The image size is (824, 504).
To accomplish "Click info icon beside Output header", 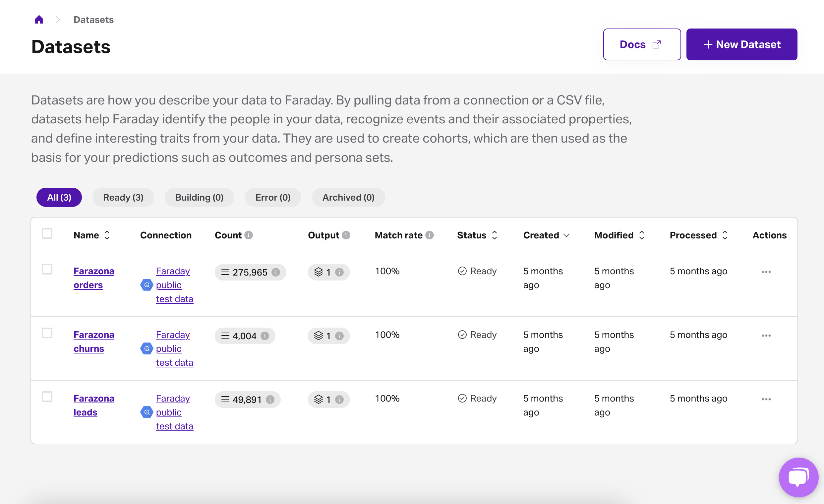I will [x=346, y=235].
